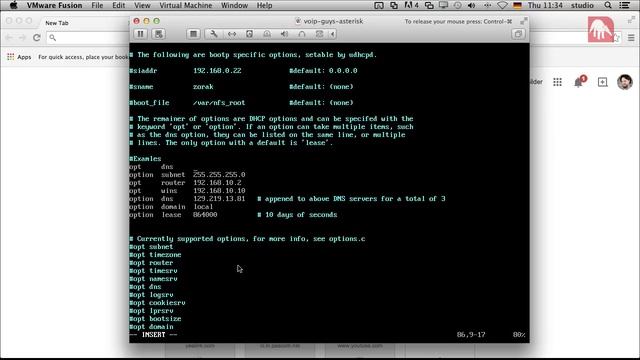640x360 pixels.
Task: Open the VM library view icon
Action: (x=193, y=34)
